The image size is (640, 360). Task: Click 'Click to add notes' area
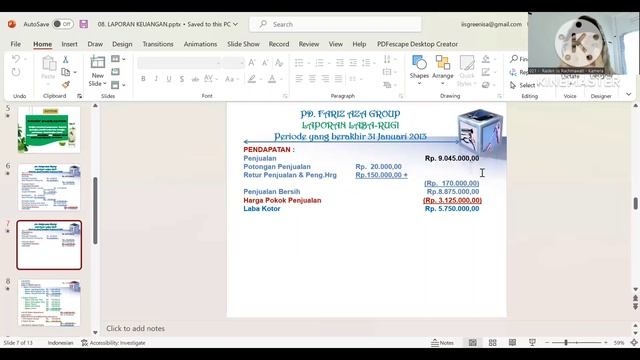click(136, 328)
